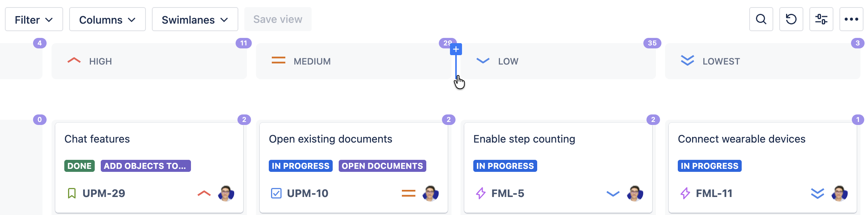Screen dimensions: 868x215
Task: Click the OPEN DOCUMENTS purple epic label
Action: coord(382,166)
